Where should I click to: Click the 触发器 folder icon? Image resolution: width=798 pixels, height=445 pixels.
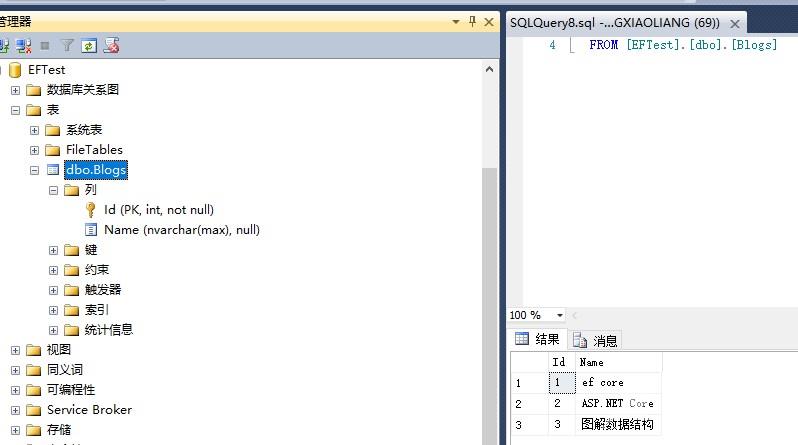72,290
